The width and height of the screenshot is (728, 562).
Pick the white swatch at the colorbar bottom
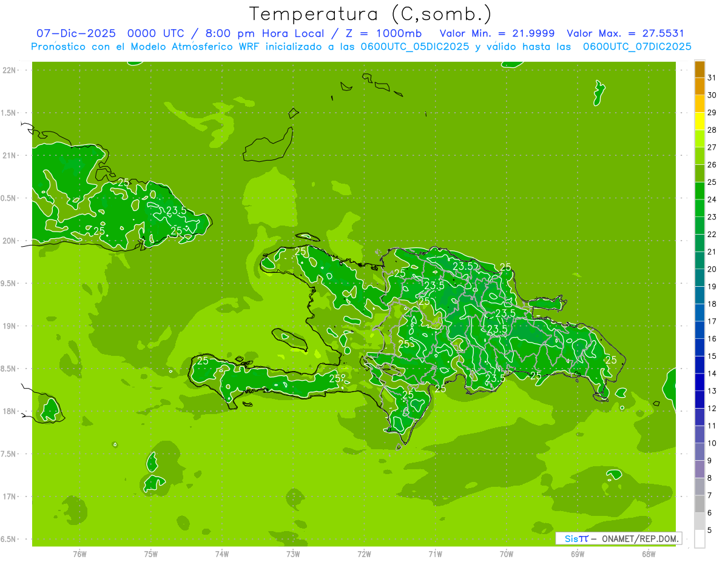coord(700,539)
